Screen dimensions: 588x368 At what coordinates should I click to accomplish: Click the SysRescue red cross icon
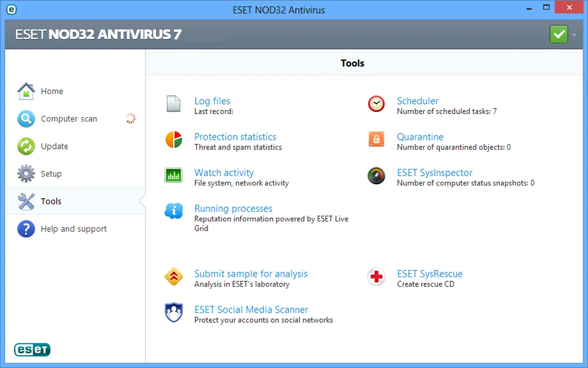pos(376,277)
